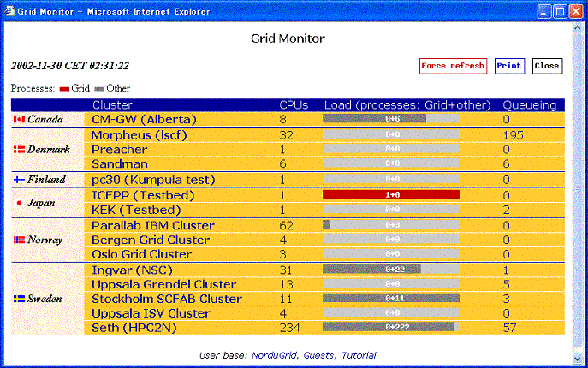Click the Morpheus queueing value 195
588x368 pixels.
point(513,135)
